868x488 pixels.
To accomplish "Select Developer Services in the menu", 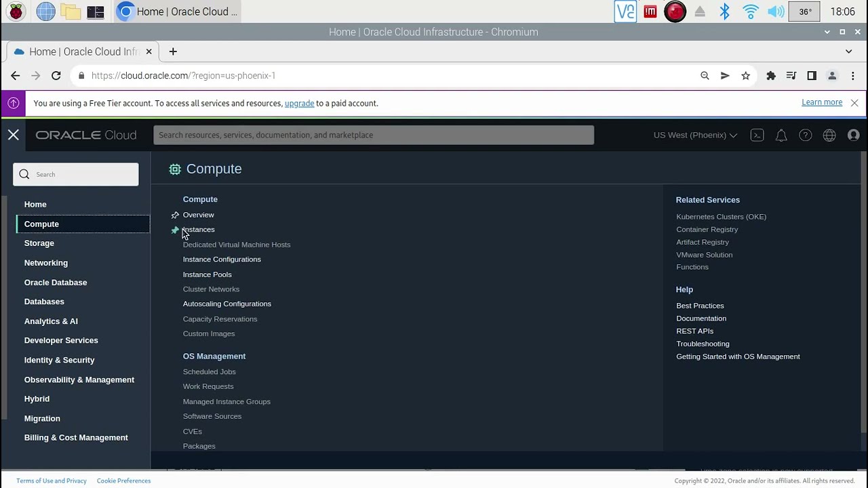I will (61, 340).
